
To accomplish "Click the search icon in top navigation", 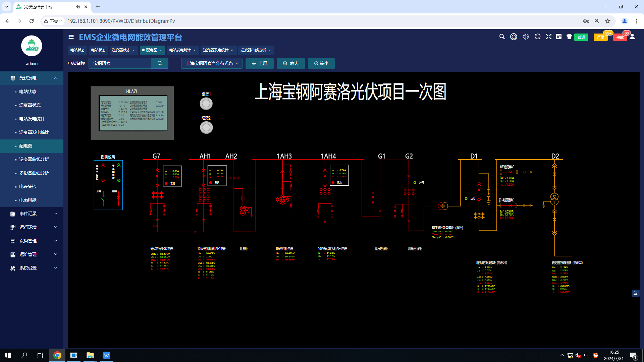I will point(502,37).
